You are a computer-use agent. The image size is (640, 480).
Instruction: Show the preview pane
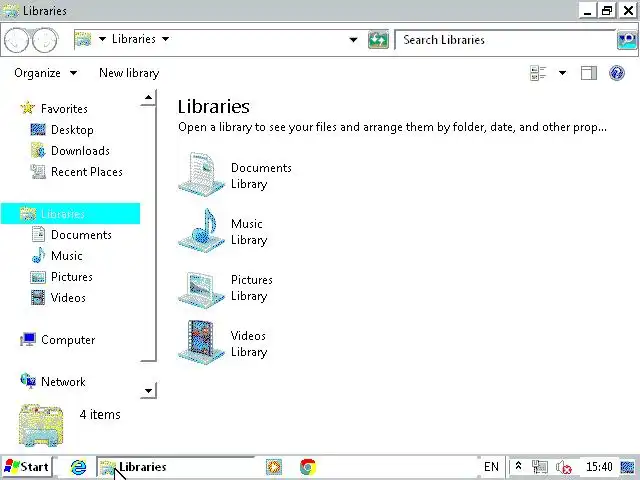(589, 73)
